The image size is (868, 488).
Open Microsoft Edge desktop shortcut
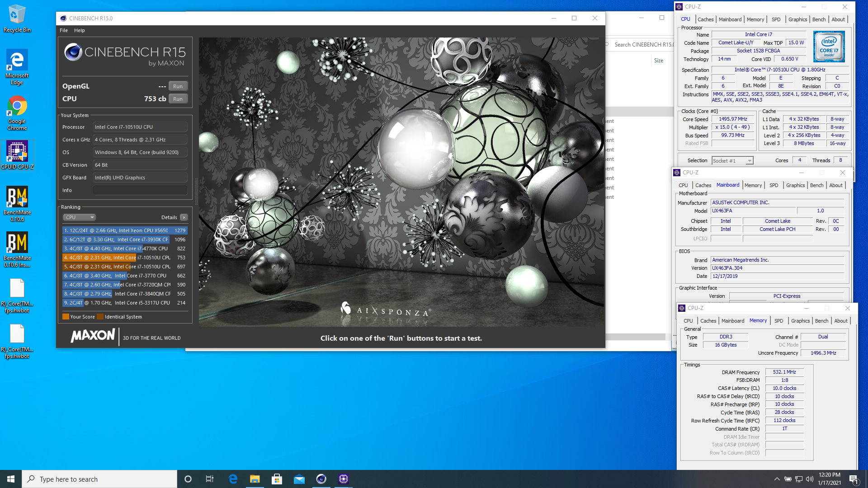point(17,66)
